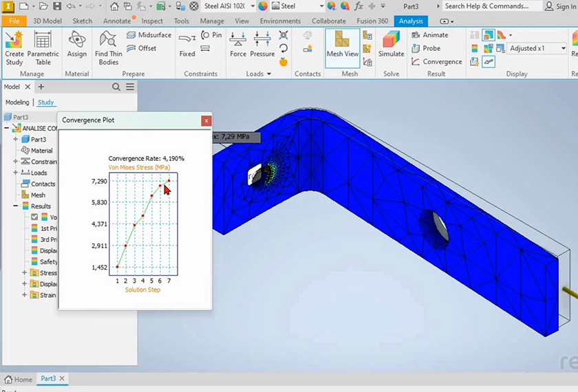
Task: Select the Pressure load tool
Action: click(x=262, y=47)
